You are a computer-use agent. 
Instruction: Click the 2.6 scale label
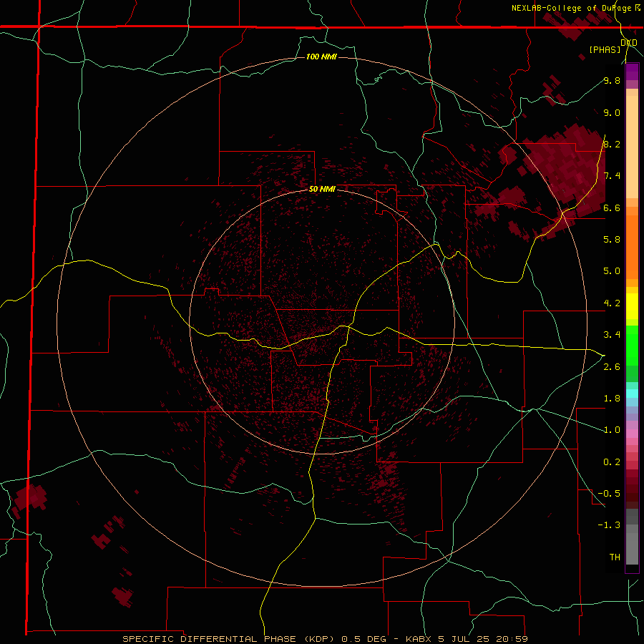612,367
